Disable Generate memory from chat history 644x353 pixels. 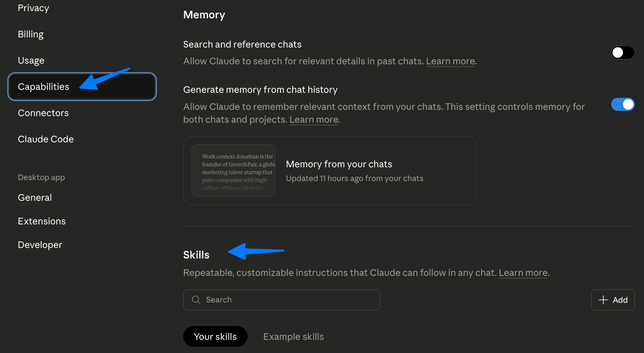coord(622,104)
